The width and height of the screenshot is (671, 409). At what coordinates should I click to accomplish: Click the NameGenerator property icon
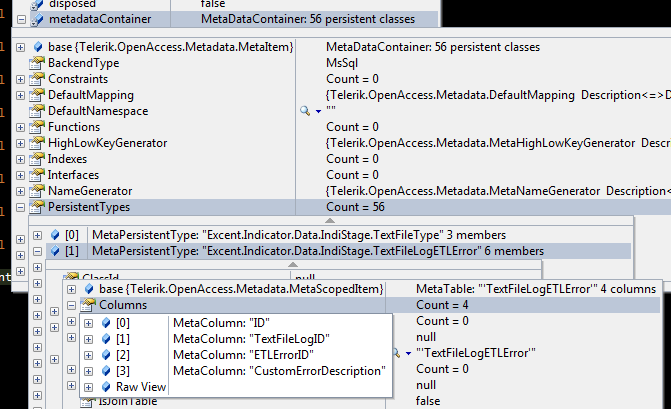39,191
